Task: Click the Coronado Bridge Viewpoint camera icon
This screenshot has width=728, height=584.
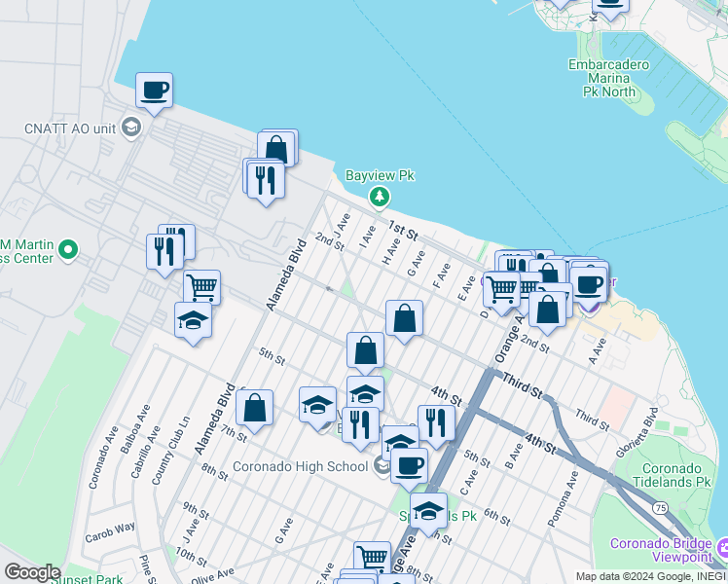Action: (722, 548)
